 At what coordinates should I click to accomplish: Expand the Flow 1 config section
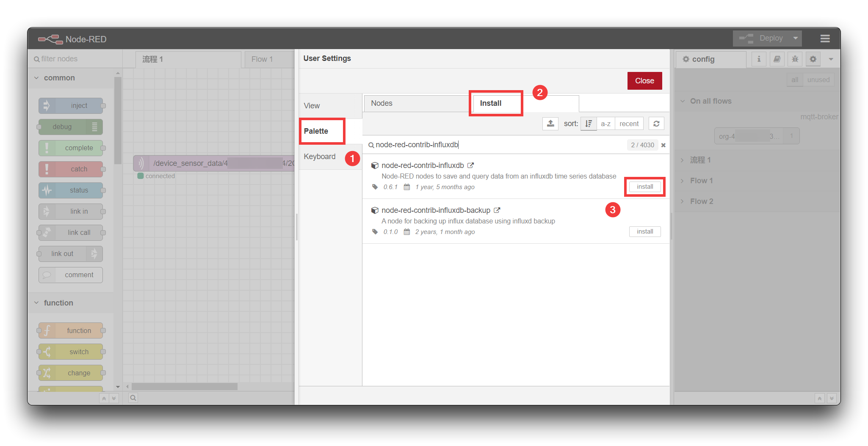(x=757, y=181)
